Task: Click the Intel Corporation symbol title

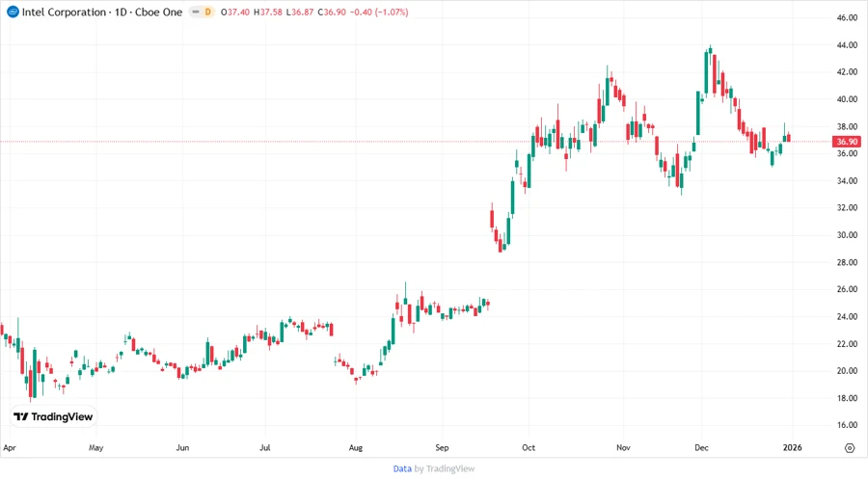Action: 64,13
